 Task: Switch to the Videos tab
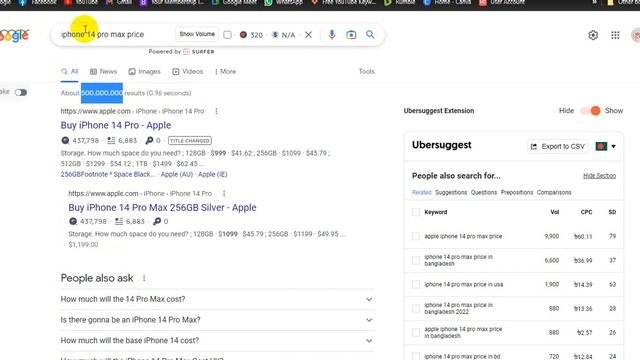[187, 71]
